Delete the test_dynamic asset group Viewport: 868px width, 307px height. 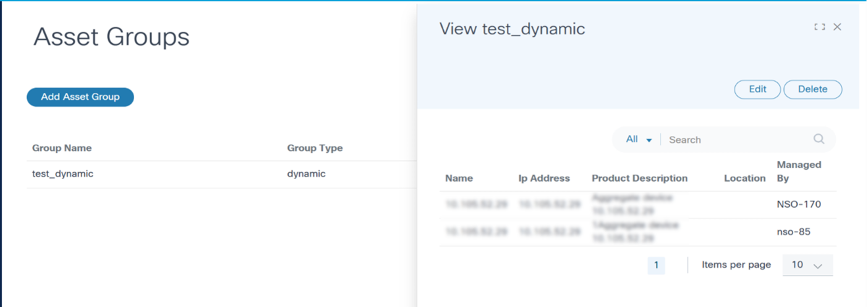point(812,89)
